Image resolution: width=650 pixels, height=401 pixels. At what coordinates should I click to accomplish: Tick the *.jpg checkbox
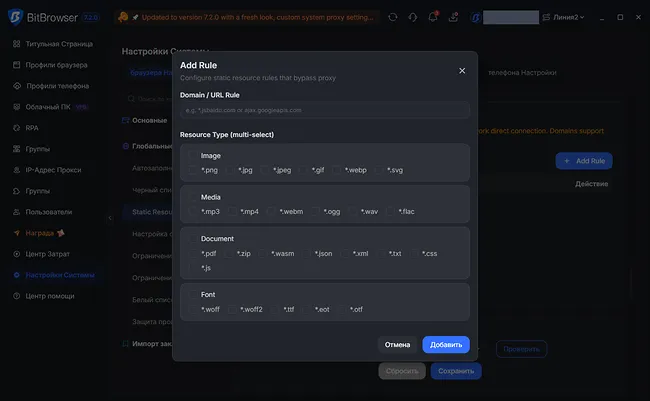coord(230,170)
